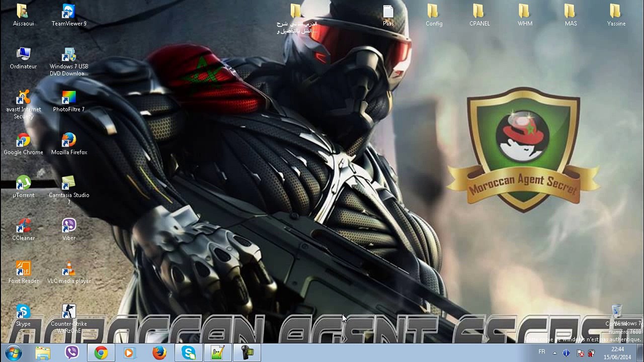Image resolution: width=644 pixels, height=362 pixels.
Task: Change the FR input language
Action: click(x=542, y=352)
